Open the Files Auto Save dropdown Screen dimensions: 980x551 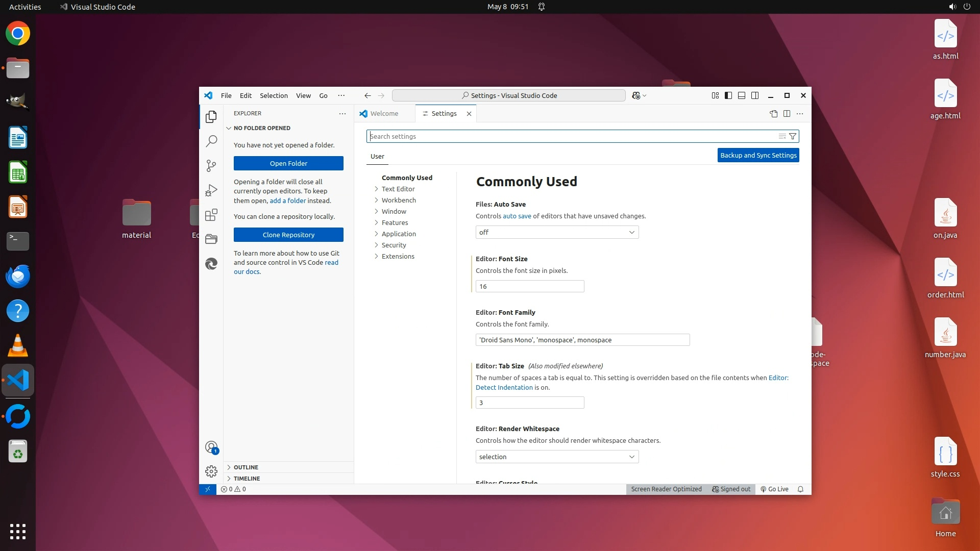tap(557, 232)
